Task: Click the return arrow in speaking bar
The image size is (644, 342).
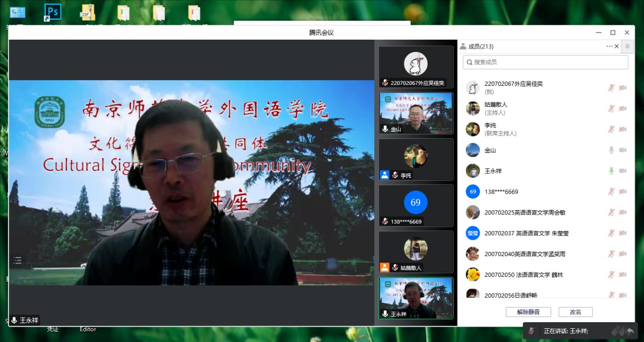Action: [x=630, y=331]
